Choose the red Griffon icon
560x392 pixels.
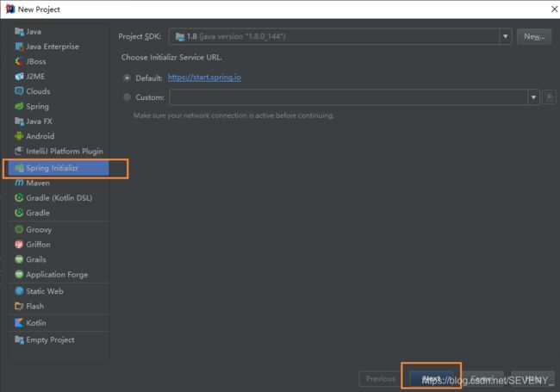point(19,244)
